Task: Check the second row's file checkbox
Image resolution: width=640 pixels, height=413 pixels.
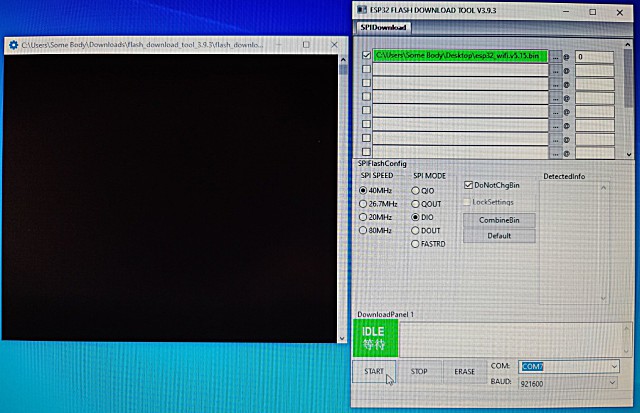Action: pos(366,69)
